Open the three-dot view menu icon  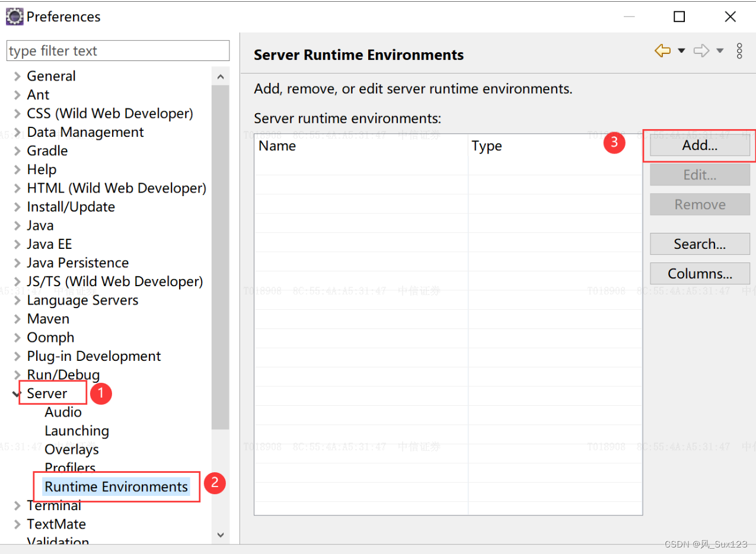click(x=739, y=51)
